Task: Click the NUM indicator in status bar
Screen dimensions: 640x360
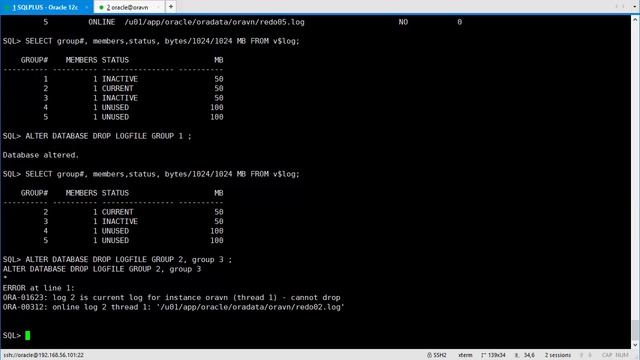Action: (622, 355)
